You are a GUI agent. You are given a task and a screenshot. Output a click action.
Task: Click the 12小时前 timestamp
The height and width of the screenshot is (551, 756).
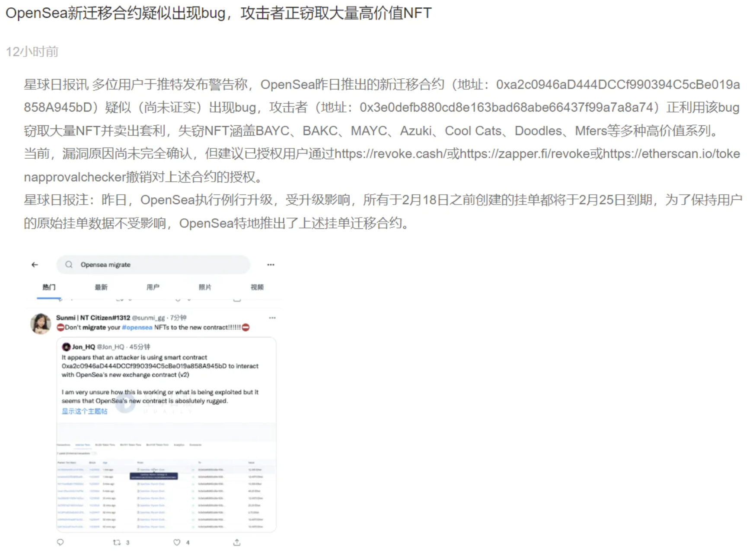click(32, 52)
